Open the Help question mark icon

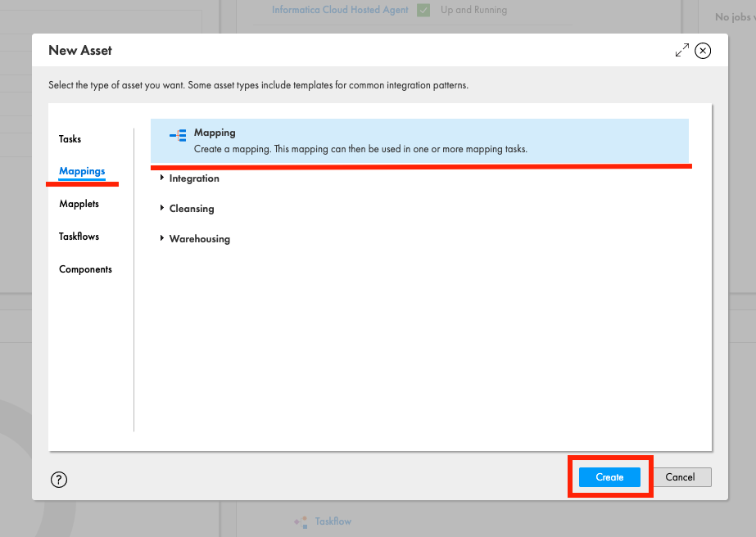[58, 480]
